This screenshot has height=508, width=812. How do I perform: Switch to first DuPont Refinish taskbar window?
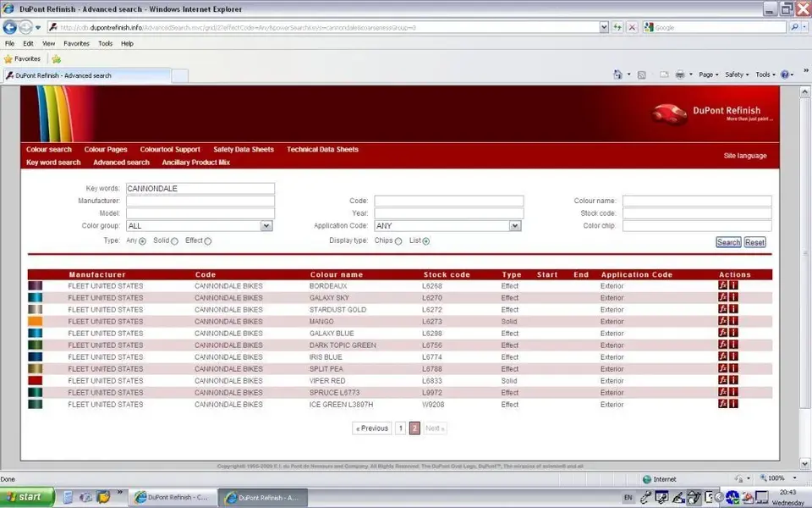(x=172, y=497)
